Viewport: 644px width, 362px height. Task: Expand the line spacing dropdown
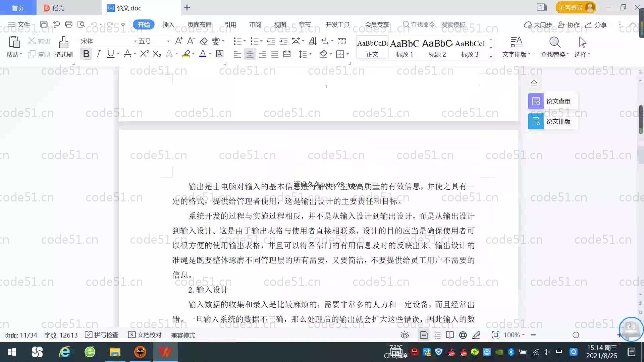click(x=311, y=54)
